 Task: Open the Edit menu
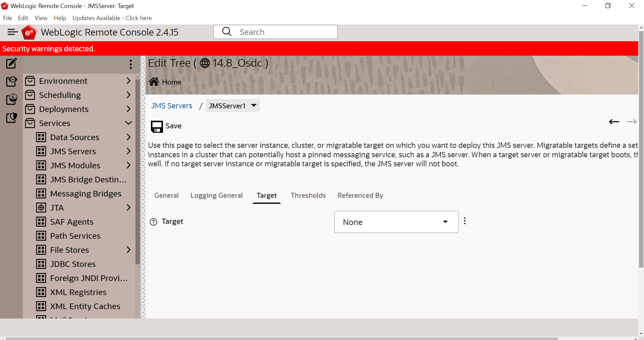click(x=23, y=18)
